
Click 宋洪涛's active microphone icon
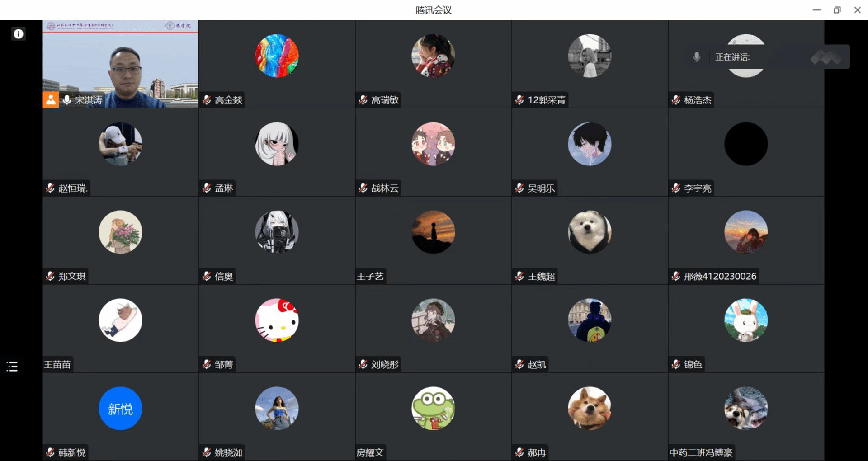(67, 100)
